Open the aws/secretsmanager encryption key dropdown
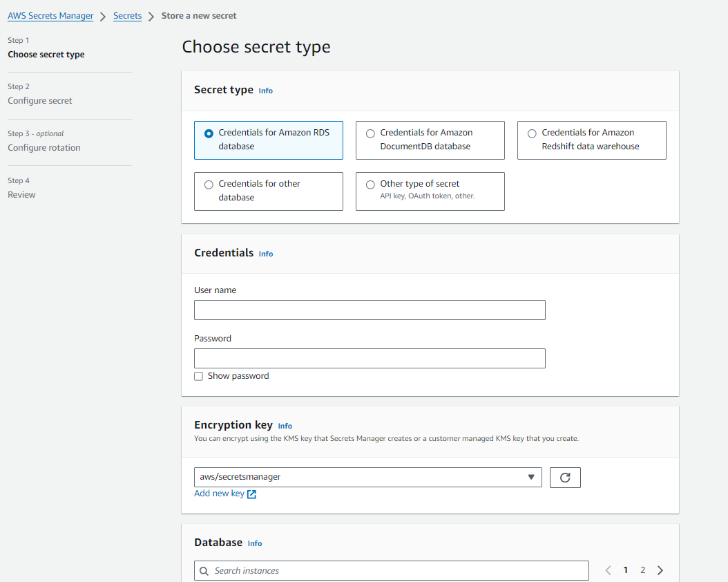The height and width of the screenshot is (582, 728). [x=367, y=477]
